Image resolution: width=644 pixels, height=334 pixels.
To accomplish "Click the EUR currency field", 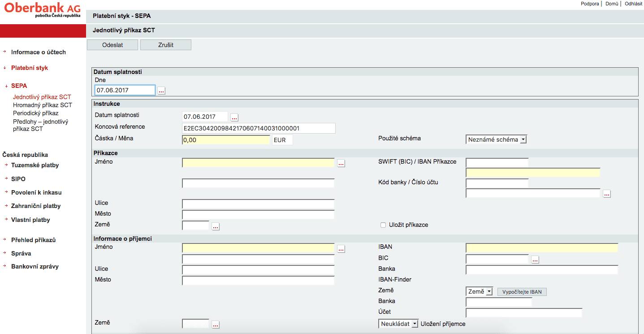I will click(x=282, y=140).
